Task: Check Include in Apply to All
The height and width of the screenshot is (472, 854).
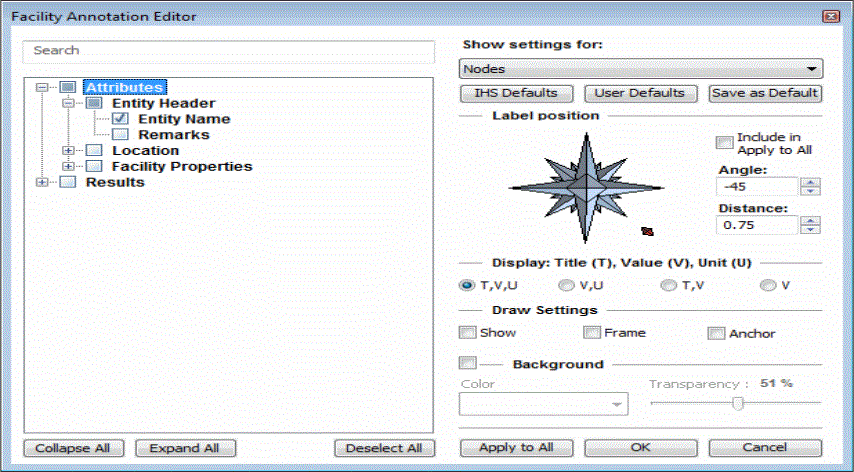Action: [x=724, y=143]
